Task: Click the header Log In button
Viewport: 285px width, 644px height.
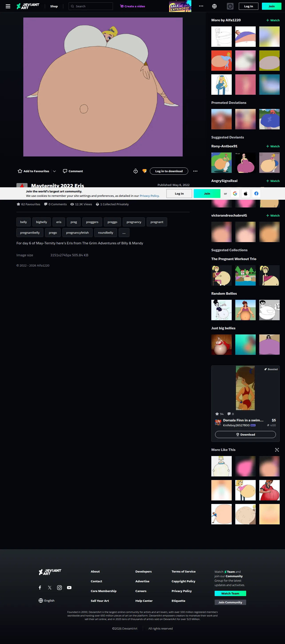Action: pyautogui.click(x=249, y=6)
